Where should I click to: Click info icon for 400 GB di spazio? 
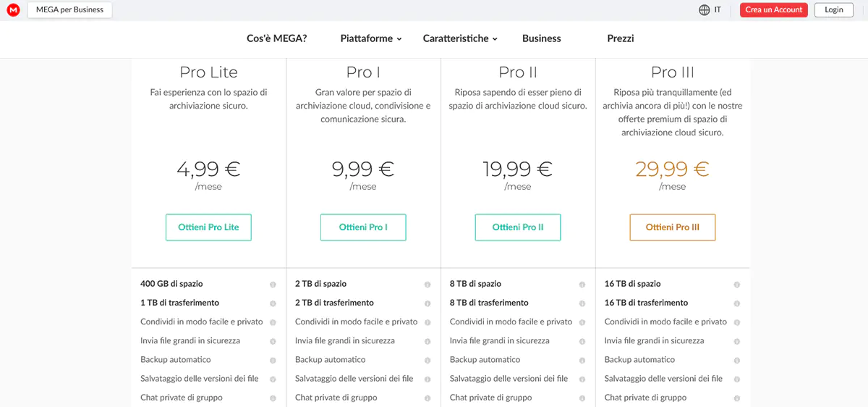(x=273, y=285)
